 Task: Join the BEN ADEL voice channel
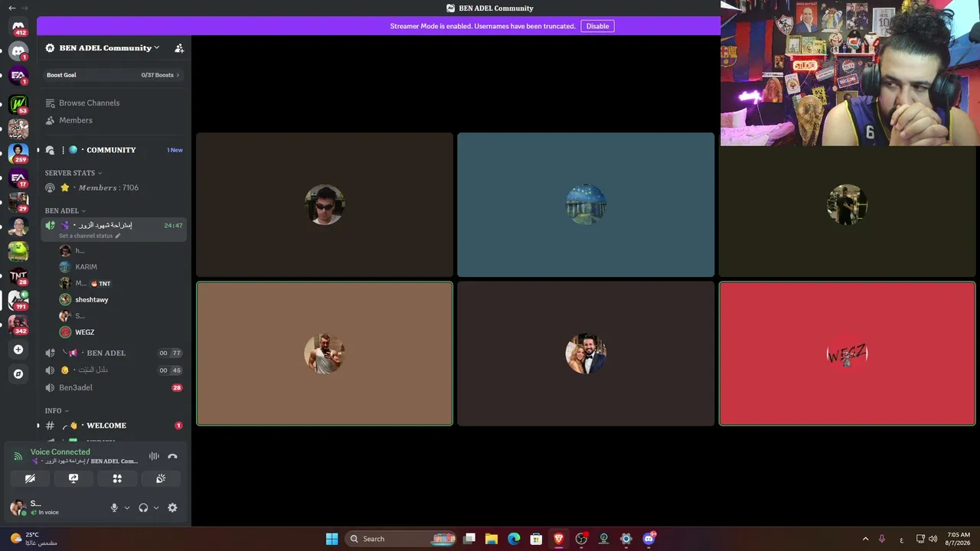115,353
